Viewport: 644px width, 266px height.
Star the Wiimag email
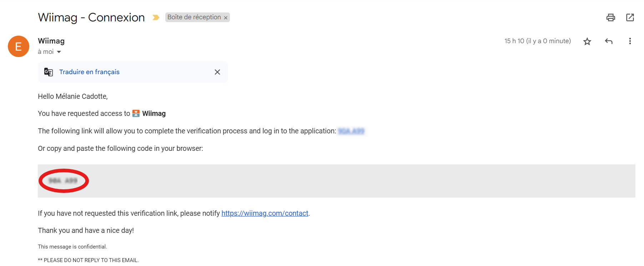[x=587, y=41]
